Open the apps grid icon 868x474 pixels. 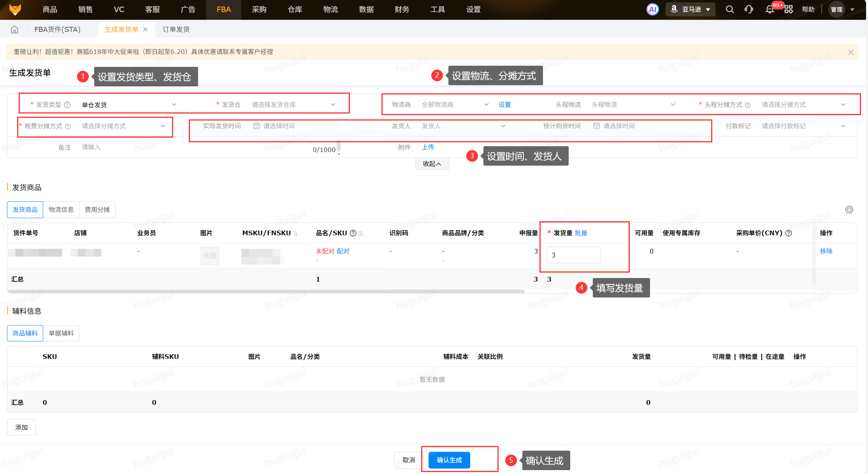(x=789, y=9)
